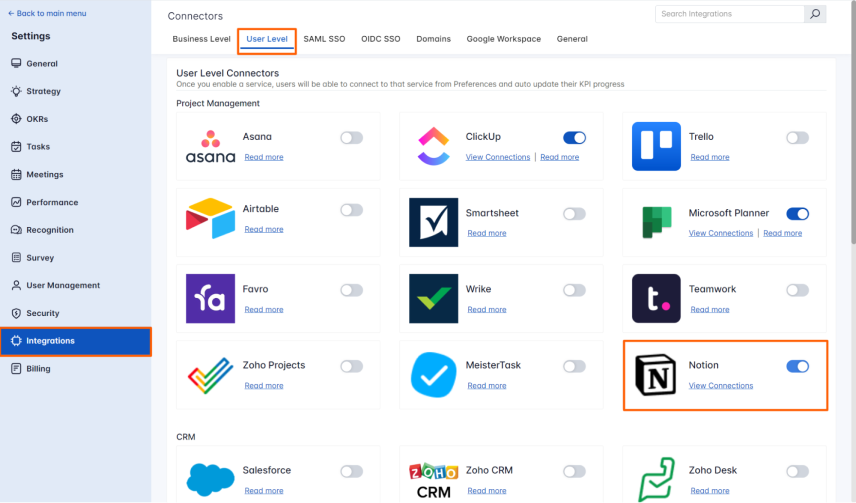Enable the Teamwork toggle
856x503 pixels.
pyautogui.click(x=798, y=290)
